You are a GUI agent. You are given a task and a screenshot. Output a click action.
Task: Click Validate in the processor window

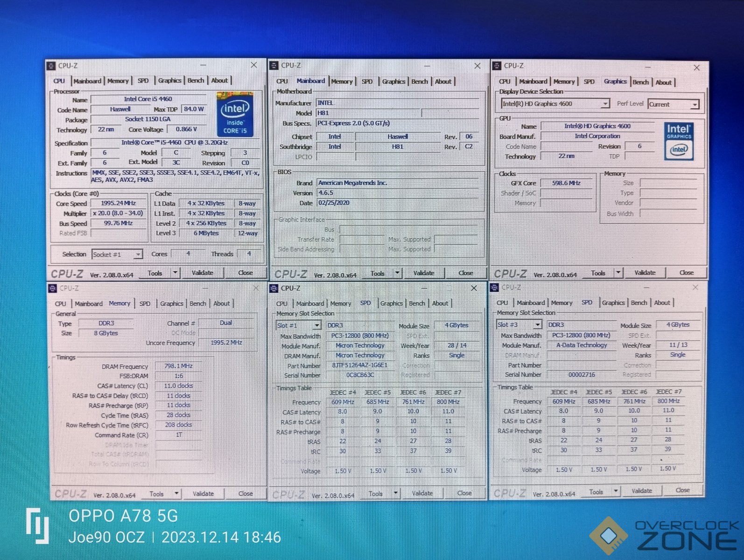(x=203, y=273)
